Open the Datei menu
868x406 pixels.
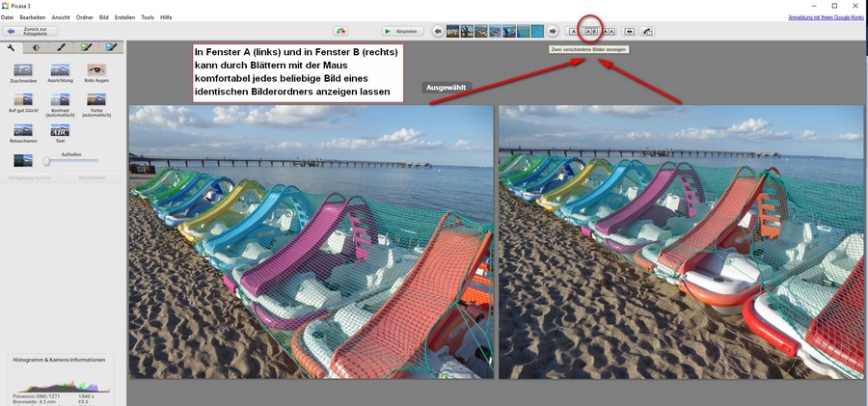coord(7,17)
